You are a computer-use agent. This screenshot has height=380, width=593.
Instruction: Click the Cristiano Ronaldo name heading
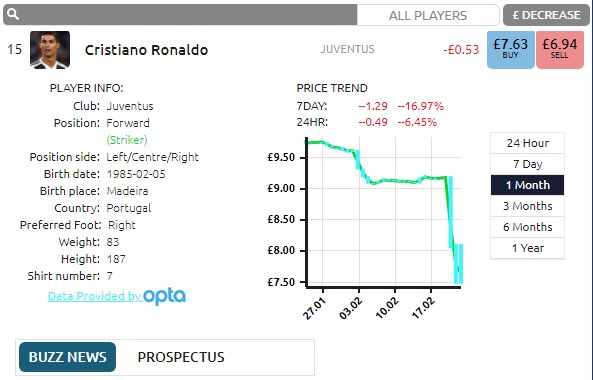click(x=146, y=50)
